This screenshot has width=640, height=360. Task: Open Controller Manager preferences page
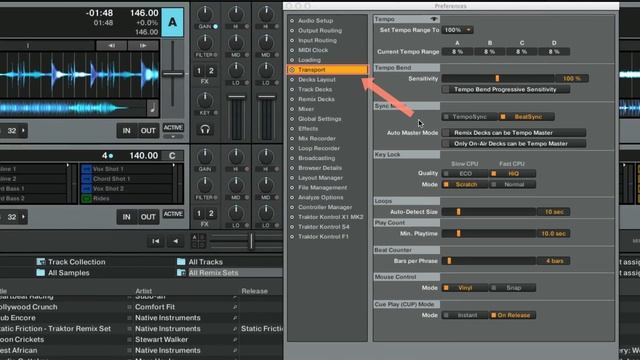(325, 207)
